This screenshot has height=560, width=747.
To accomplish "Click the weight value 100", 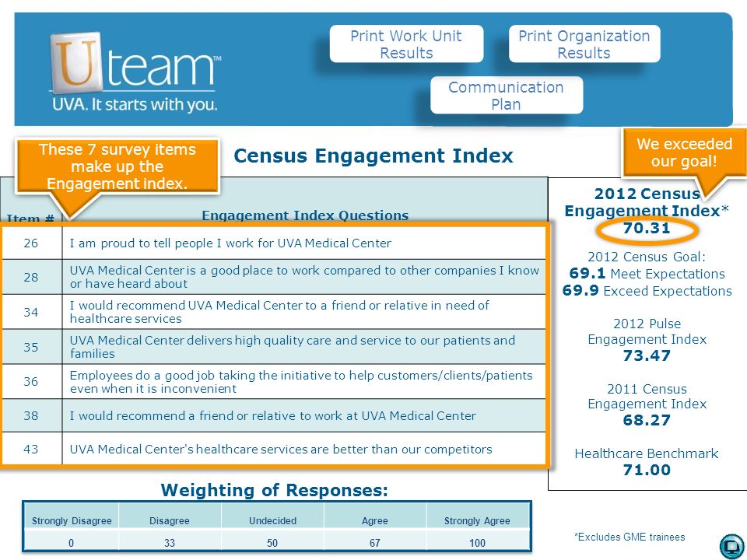I will pos(477,543).
